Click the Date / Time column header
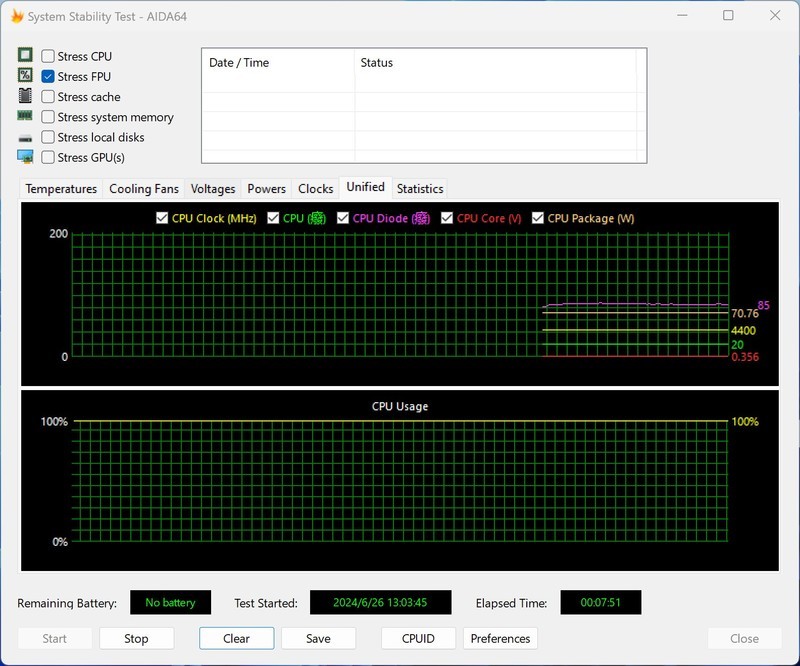 click(x=239, y=63)
